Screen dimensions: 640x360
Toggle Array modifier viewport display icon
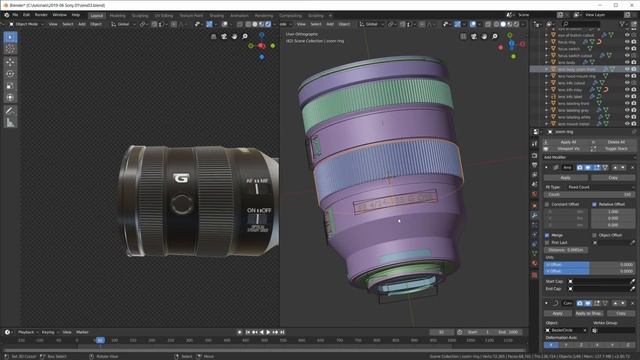pyautogui.click(x=588, y=167)
